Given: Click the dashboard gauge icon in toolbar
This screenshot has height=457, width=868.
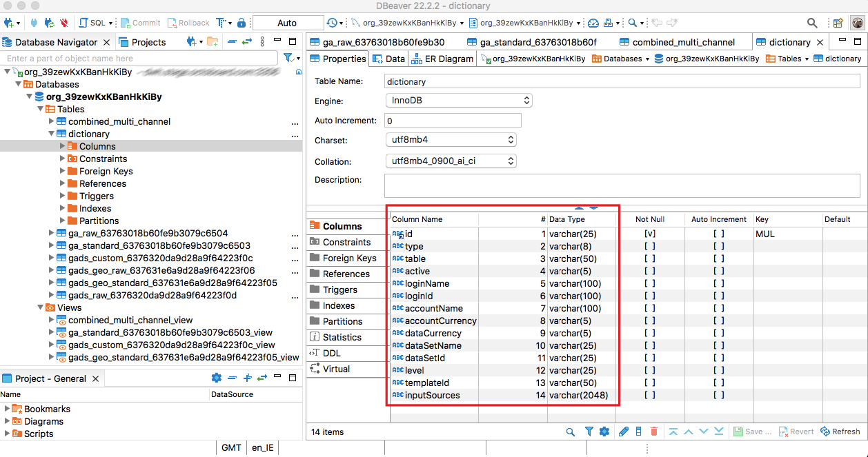Looking at the screenshot, I should [x=593, y=23].
